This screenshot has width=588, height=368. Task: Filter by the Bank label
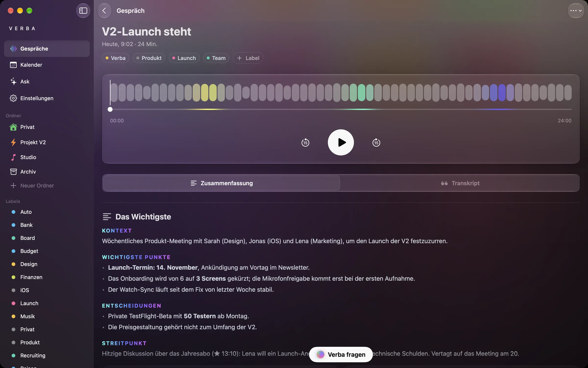click(47, 225)
